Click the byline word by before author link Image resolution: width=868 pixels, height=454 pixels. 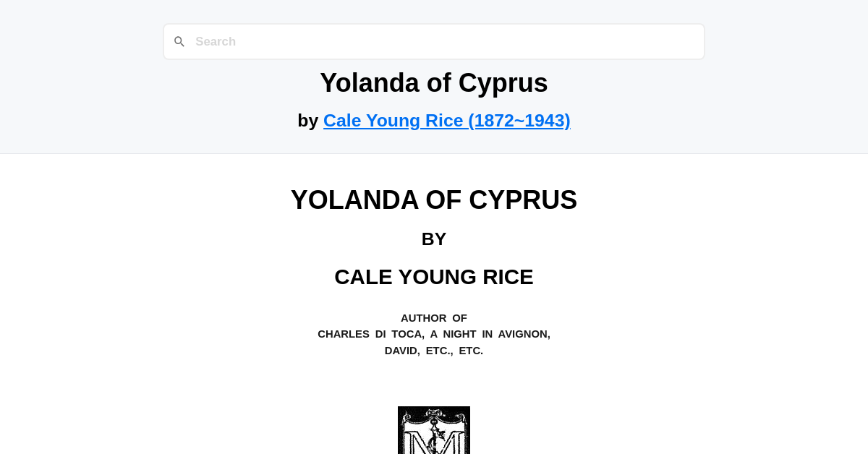pyautogui.click(x=309, y=120)
